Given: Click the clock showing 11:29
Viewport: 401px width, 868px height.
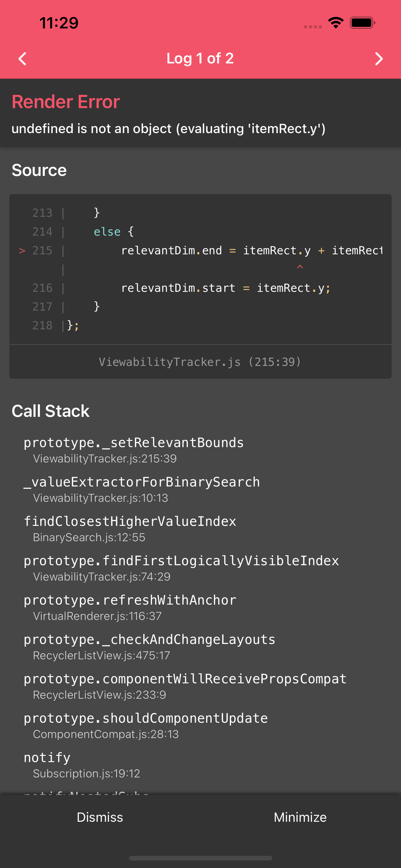Looking at the screenshot, I should 59,22.
